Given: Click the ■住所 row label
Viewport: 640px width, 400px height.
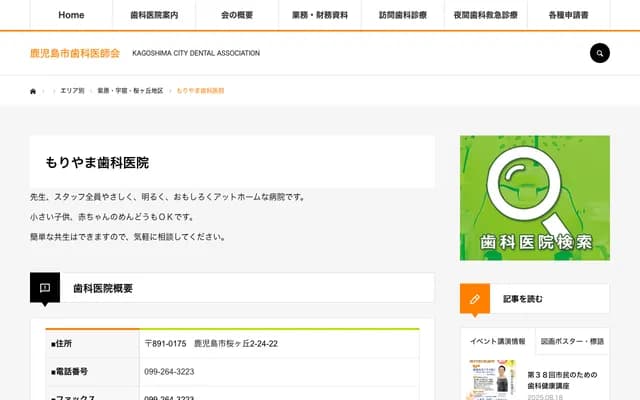Looking at the screenshot, I should [61, 344].
